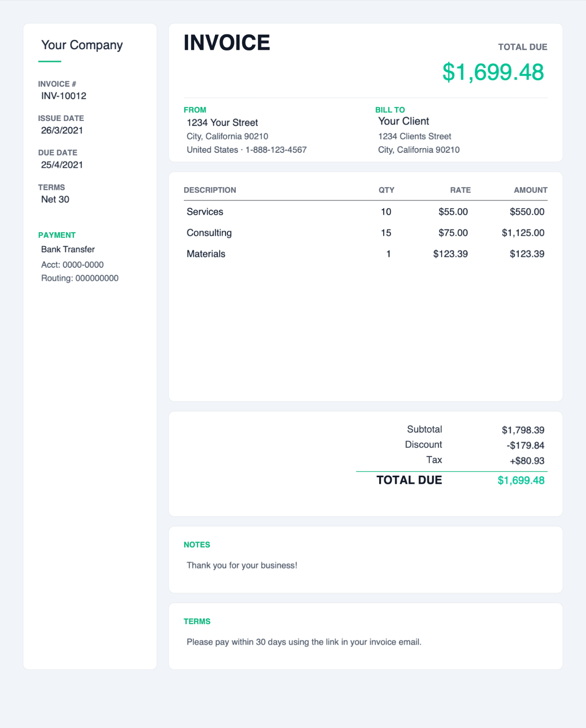This screenshot has height=728, width=586.
Task: Select the Consulting line item
Action: coord(209,233)
